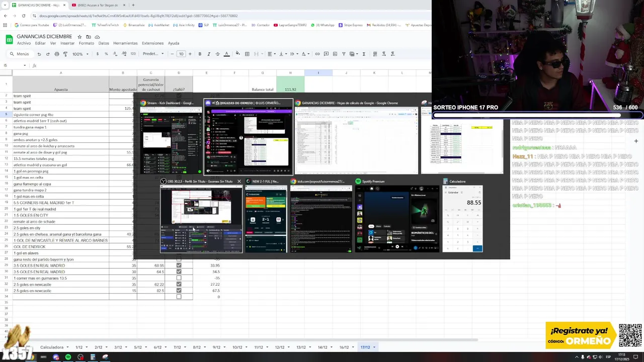Check the 1 corner mas en guimaraes box

click(x=179, y=278)
